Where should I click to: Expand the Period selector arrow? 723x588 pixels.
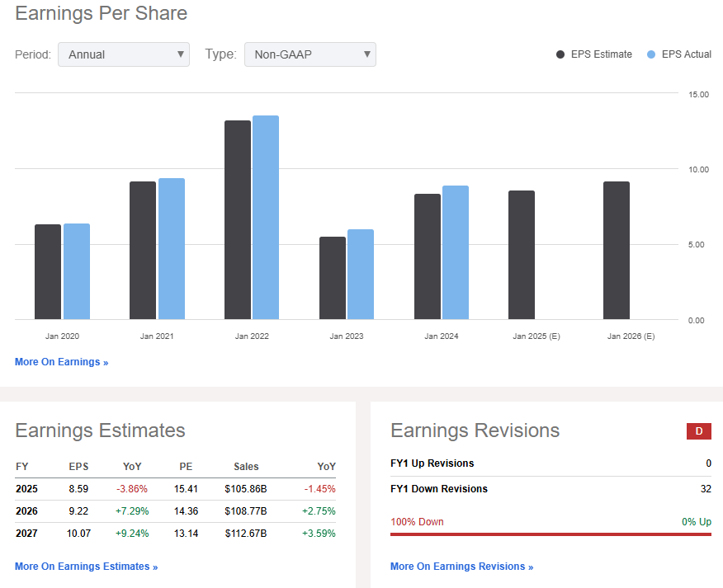coord(181,54)
